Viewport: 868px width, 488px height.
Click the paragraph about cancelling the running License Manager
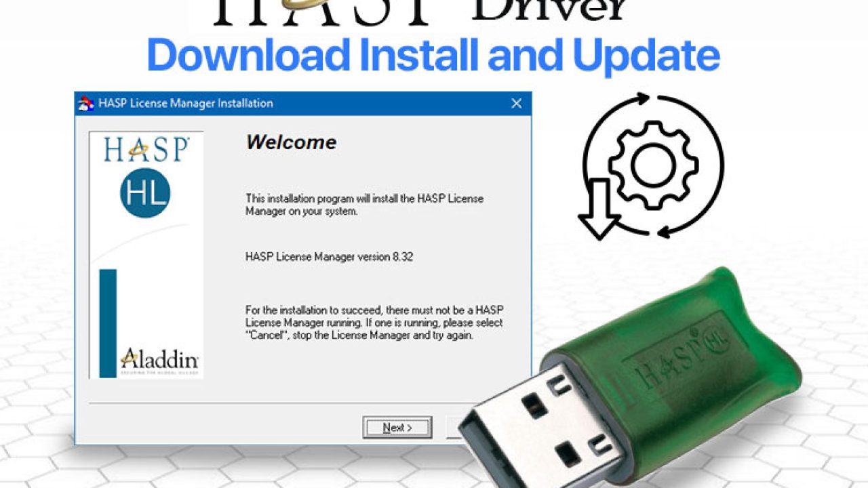pyautogui.click(x=374, y=323)
